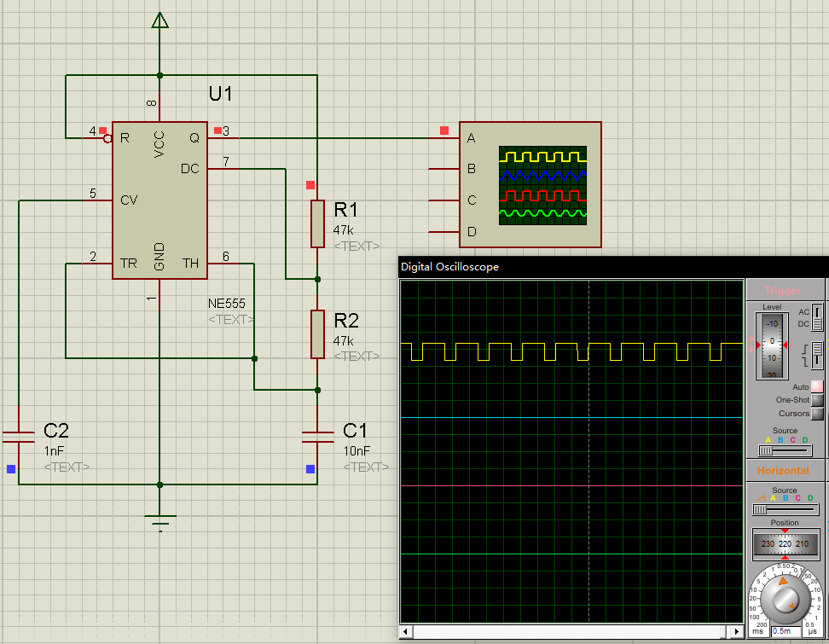
Task: Click the 0.5m timebase value field
Action: (782, 631)
